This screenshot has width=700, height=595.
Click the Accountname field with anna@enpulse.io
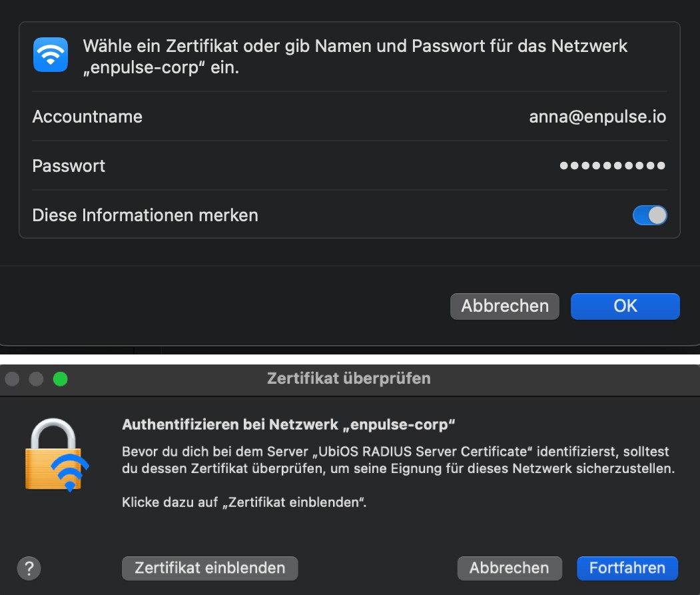point(597,117)
